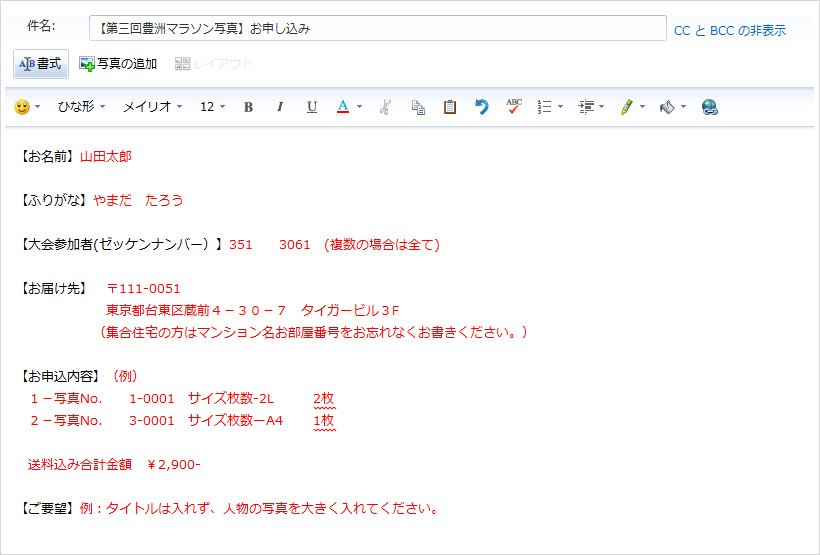This screenshot has width=820, height=555.
Task: Click サイズ枚数-2L text
Action: click(231, 399)
